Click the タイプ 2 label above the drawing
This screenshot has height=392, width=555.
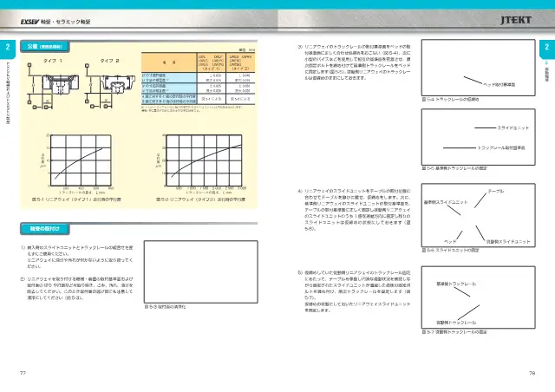point(110,61)
